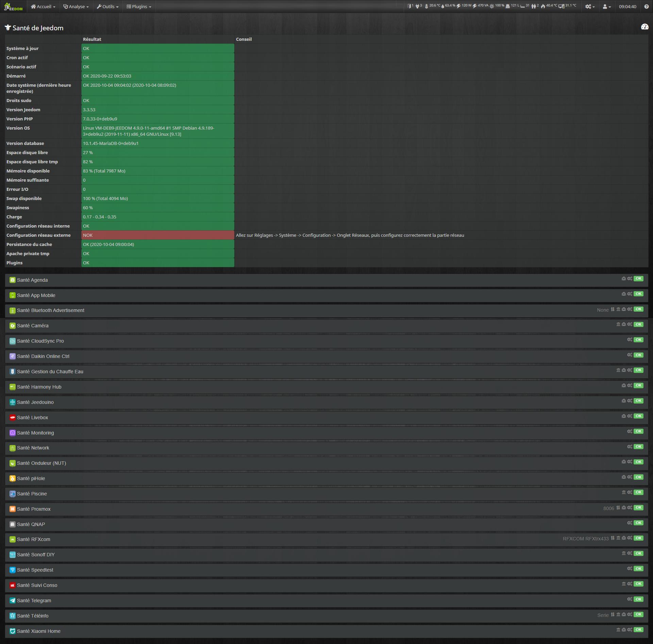
Task: Open Santé Telegram configuration gears
Action: [630, 599]
